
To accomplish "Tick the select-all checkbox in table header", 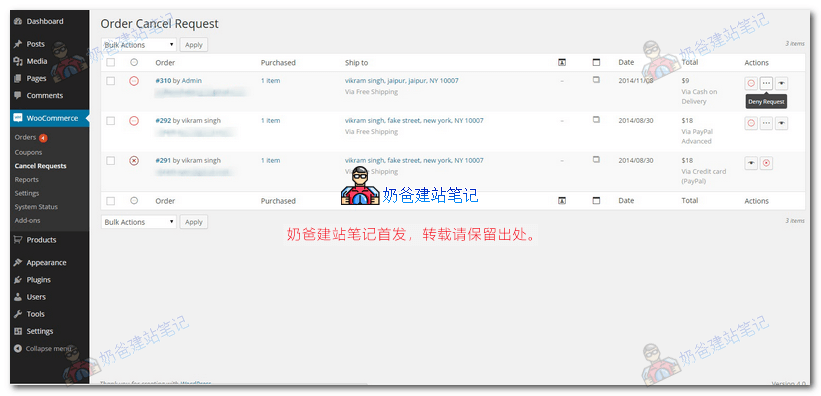I will 110,63.
